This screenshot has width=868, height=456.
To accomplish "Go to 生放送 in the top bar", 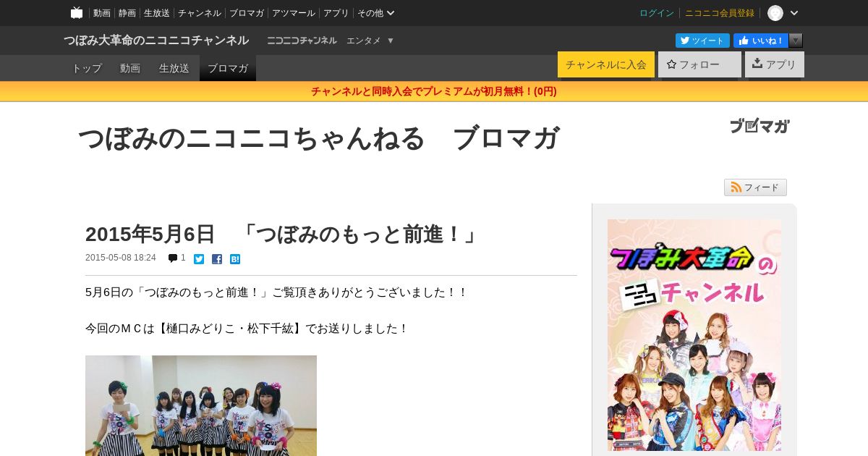I will [157, 13].
